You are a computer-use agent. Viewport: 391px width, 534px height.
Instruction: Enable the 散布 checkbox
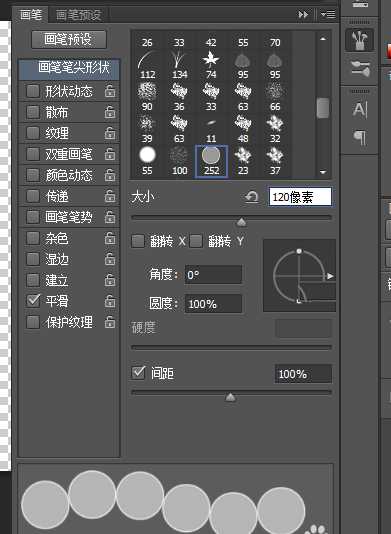pyautogui.click(x=33, y=112)
